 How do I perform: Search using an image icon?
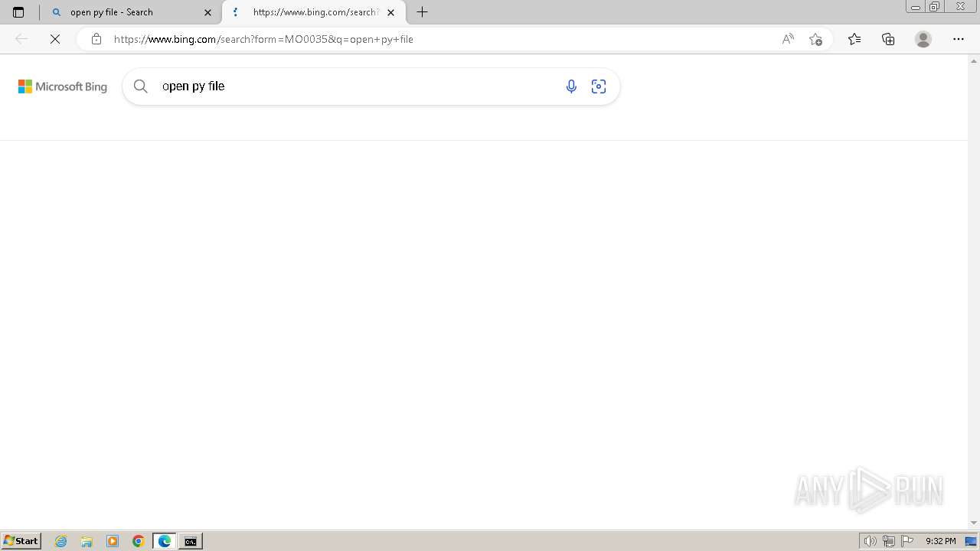599,86
